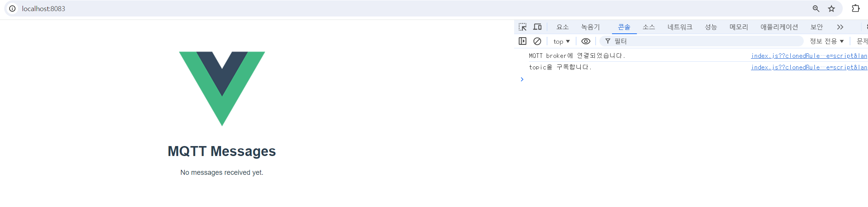Open source link of the MQTT broker log
The image size is (868, 207).
coord(809,56)
